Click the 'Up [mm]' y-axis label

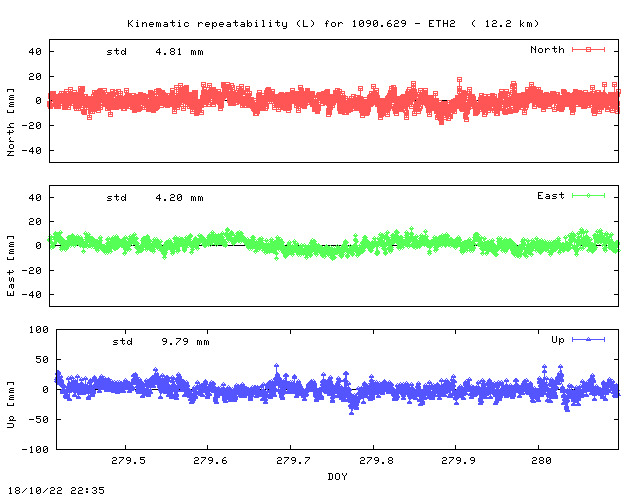pyautogui.click(x=11, y=405)
